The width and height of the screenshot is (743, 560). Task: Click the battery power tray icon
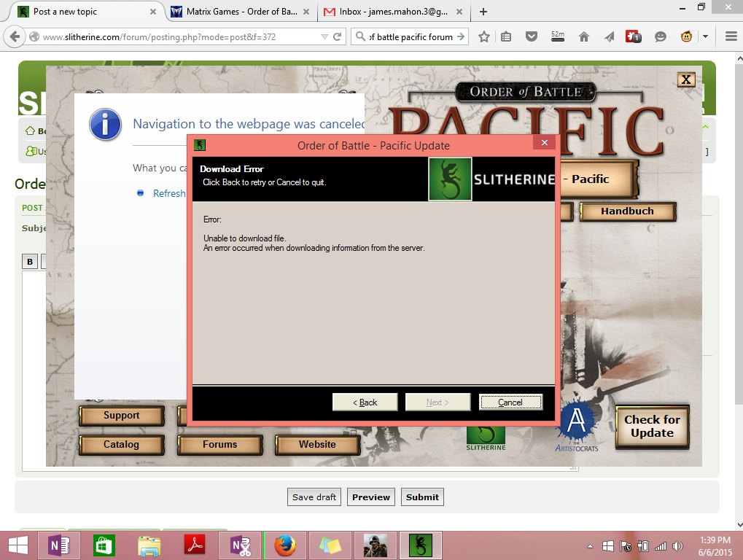pos(643,546)
